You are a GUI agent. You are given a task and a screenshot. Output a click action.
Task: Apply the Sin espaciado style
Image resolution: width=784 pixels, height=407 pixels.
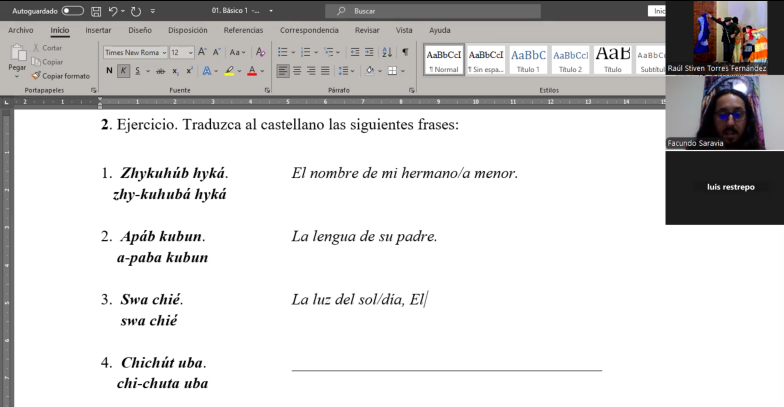tap(486, 60)
